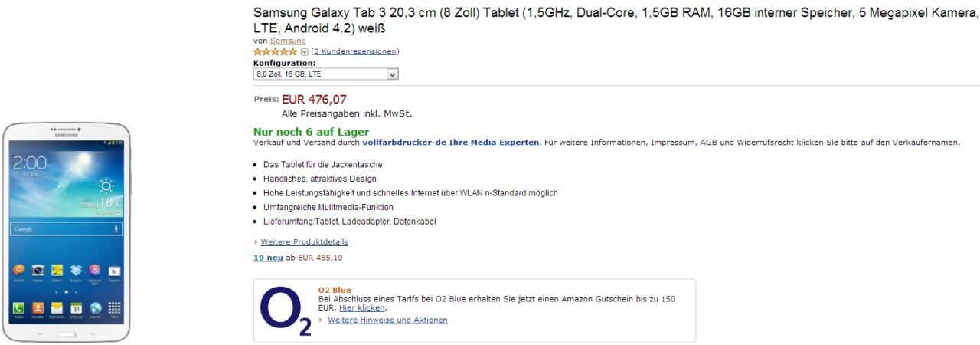
Task: Click the apps grid menu icon on tablet
Action: click(x=114, y=308)
